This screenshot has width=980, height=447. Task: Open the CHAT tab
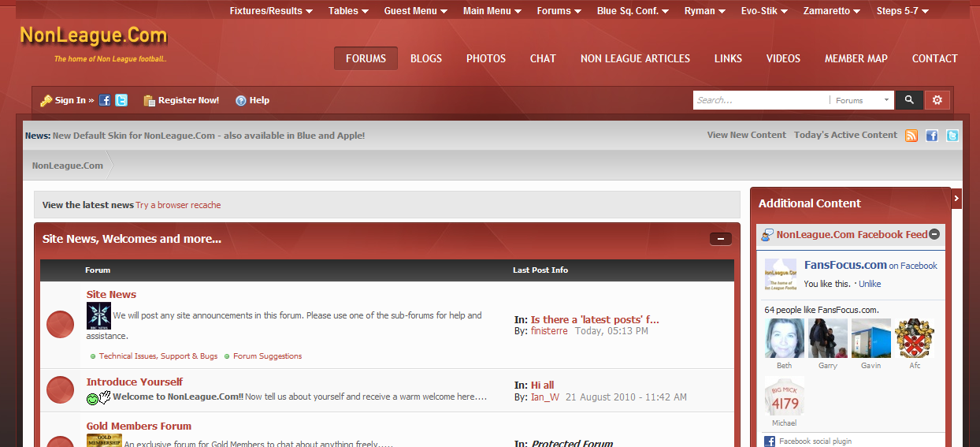(543, 58)
